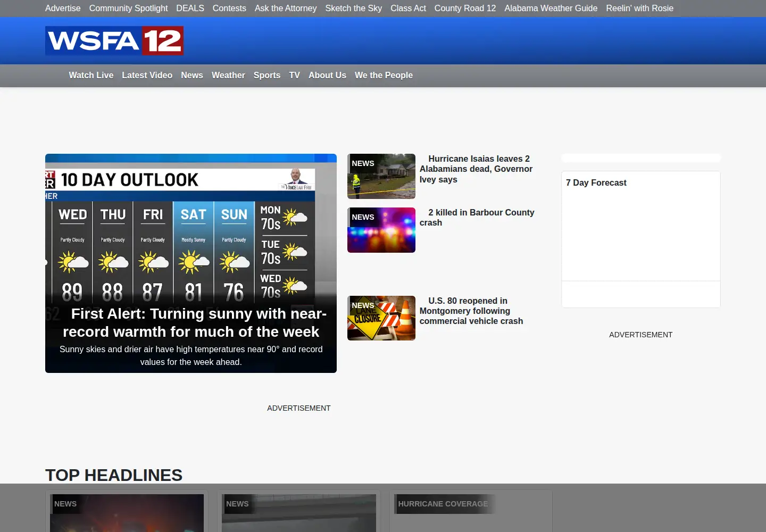Open U.S. 80 reopened headline
The image size is (766, 532).
coord(471,311)
